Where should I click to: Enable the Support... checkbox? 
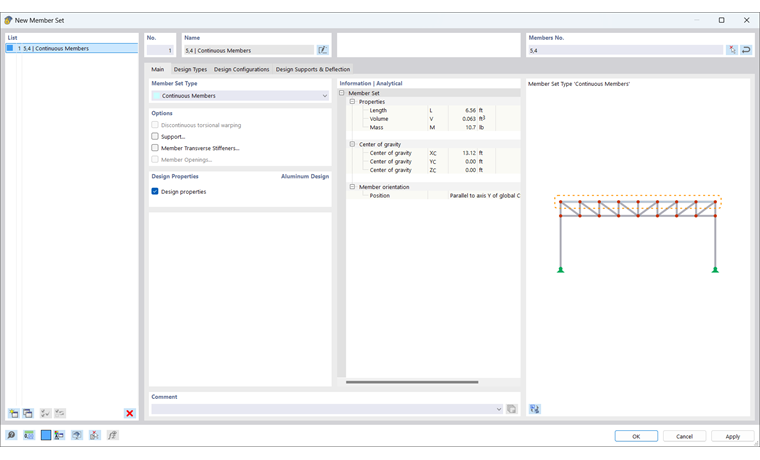[x=155, y=137]
